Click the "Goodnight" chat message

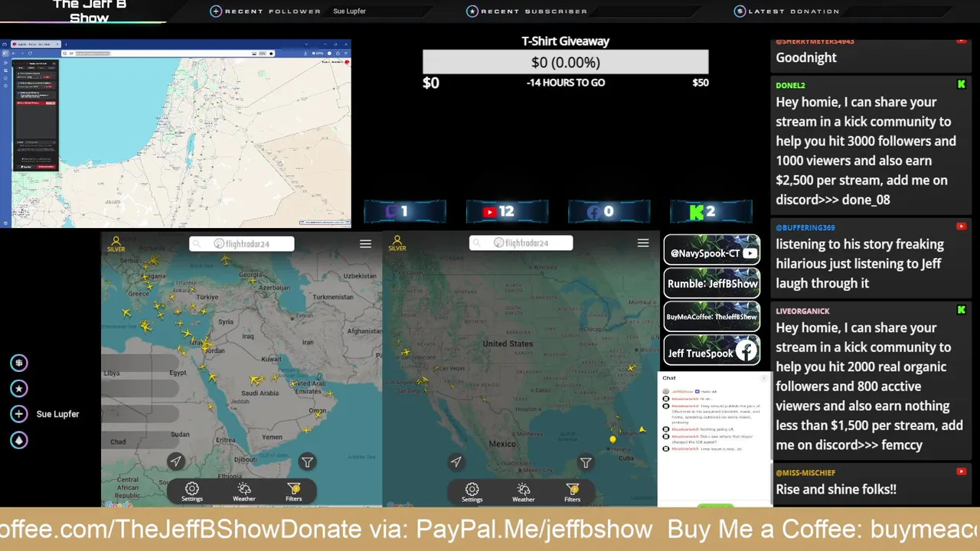coord(806,58)
